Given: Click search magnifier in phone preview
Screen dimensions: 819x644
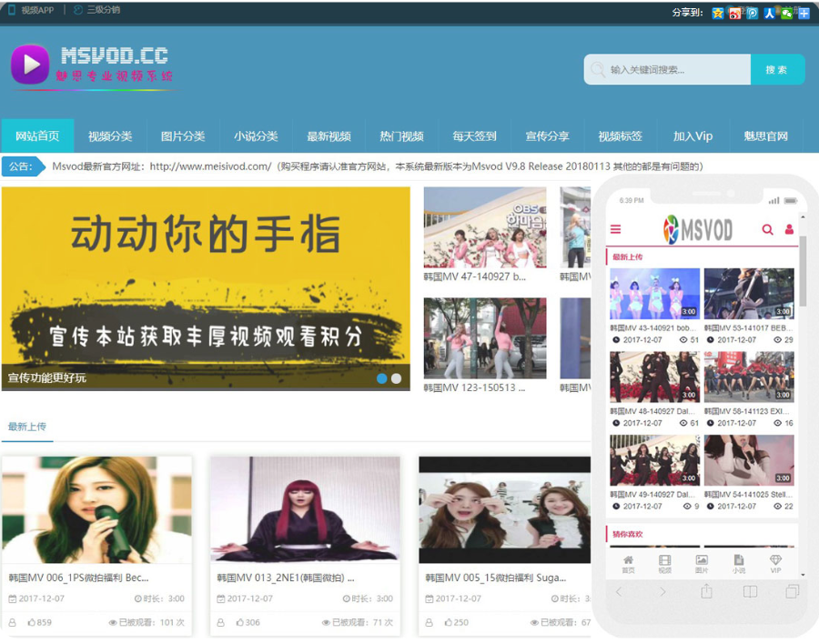Looking at the screenshot, I should pos(767,229).
